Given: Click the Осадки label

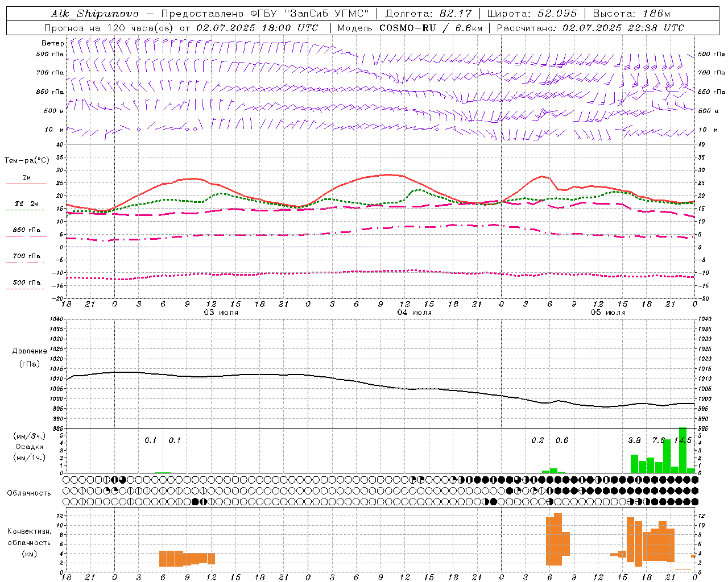Looking at the screenshot, I should (x=29, y=447).
